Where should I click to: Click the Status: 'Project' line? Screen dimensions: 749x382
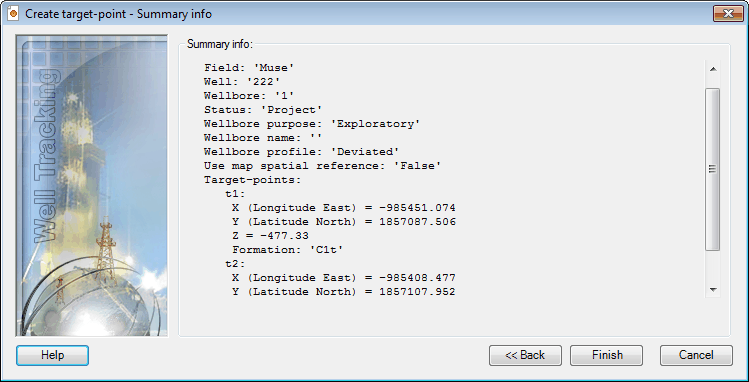[x=263, y=110]
